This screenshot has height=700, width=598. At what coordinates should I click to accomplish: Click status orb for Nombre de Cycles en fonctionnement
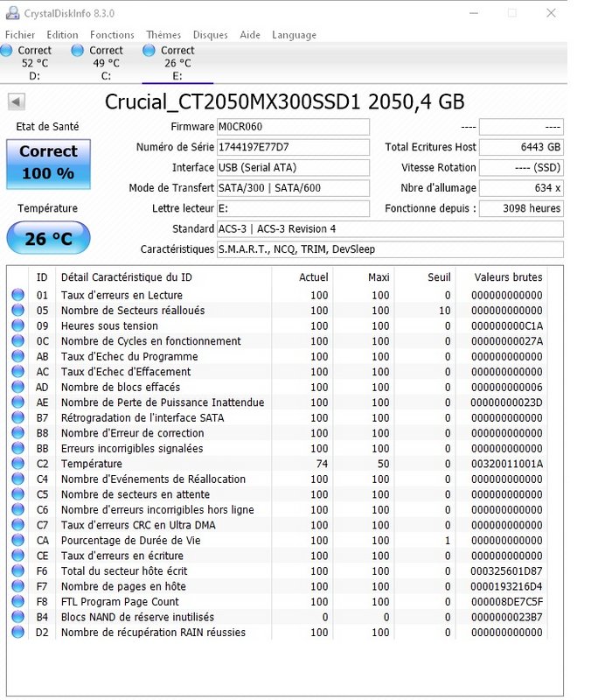pyautogui.click(x=17, y=341)
